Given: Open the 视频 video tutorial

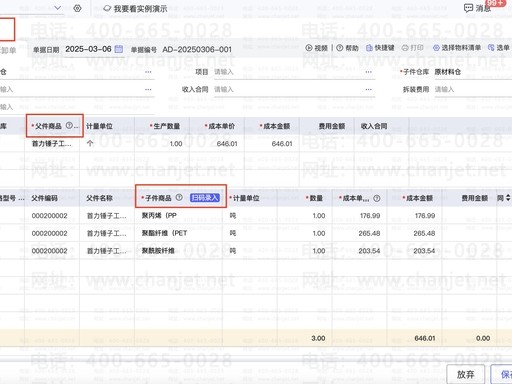Looking at the screenshot, I should (x=317, y=48).
